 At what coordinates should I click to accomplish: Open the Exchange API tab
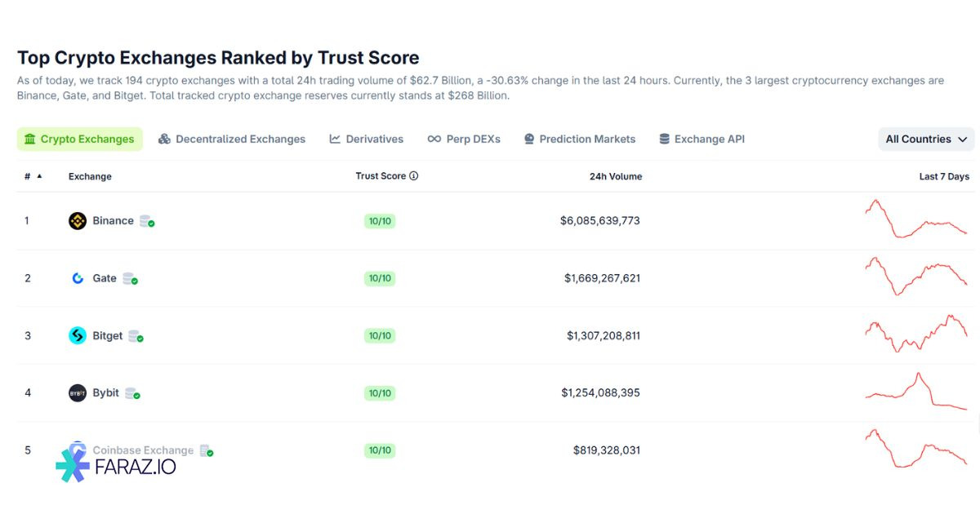click(702, 140)
